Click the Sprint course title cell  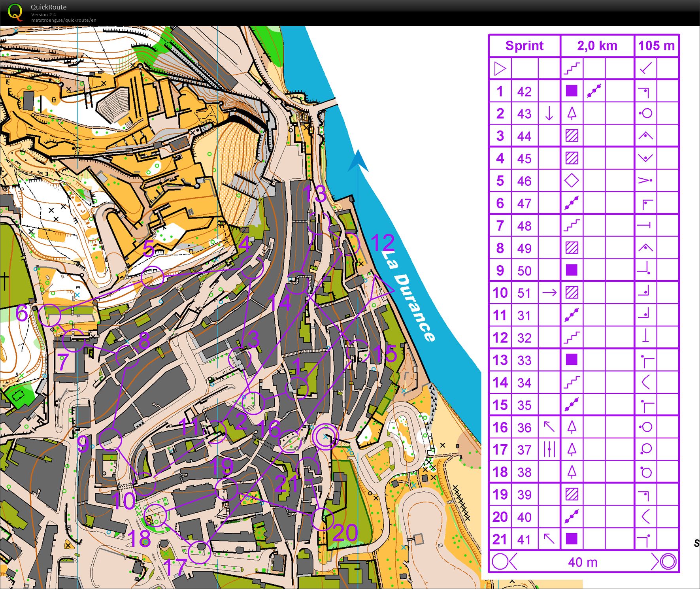[x=524, y=46]
